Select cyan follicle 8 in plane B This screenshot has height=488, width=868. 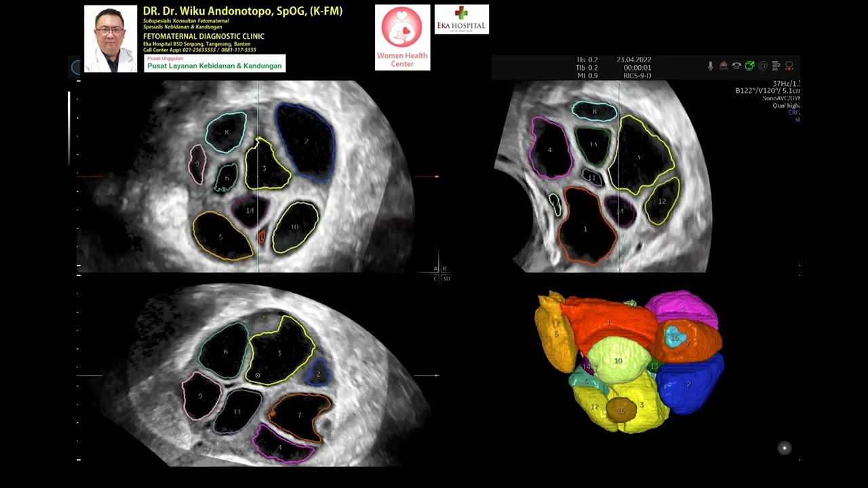coord(595,111)
